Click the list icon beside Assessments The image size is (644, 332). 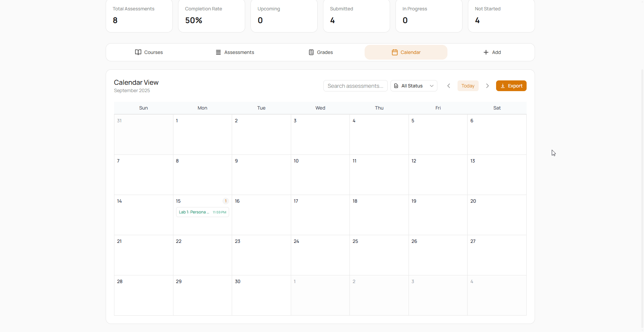click(218, 52)
